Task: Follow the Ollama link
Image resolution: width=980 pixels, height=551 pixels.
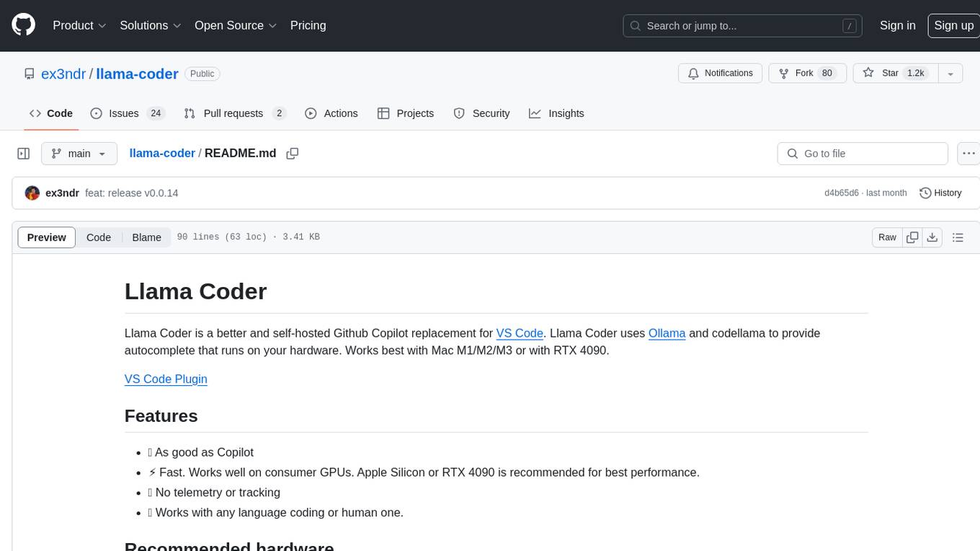Action: [667, 333]
